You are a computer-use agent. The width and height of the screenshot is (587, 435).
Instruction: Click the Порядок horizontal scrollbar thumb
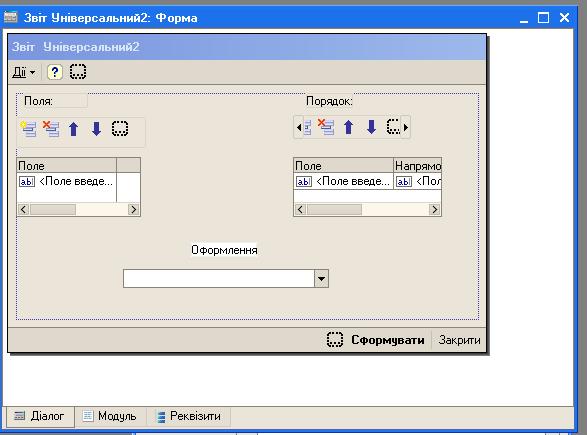(x=334, y=210)
